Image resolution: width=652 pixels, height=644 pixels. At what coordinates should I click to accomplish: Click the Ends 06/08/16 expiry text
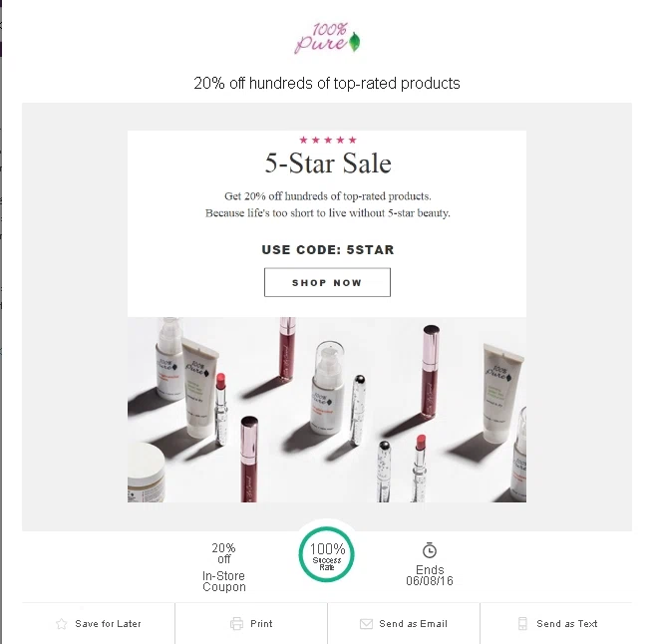click(430, 575)
